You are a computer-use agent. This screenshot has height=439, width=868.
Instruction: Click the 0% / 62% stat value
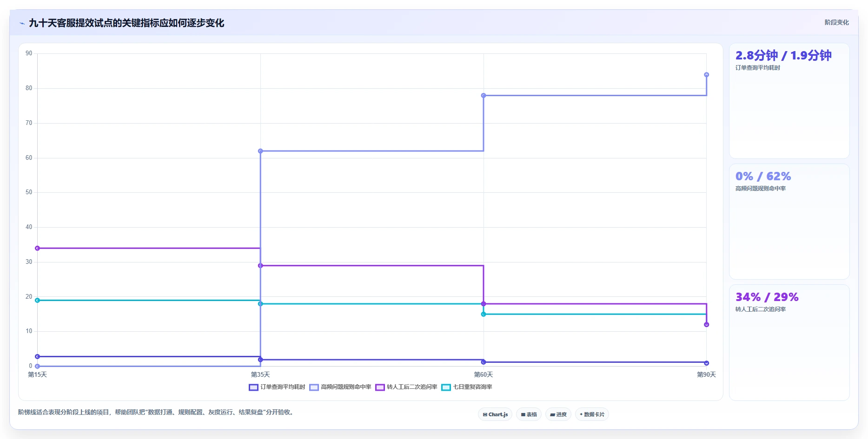[x=763, y=176]
